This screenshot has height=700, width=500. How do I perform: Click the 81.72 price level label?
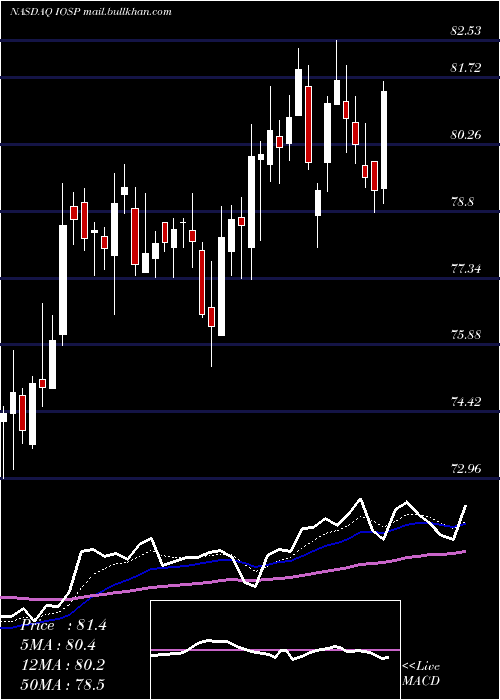point(466,68)
